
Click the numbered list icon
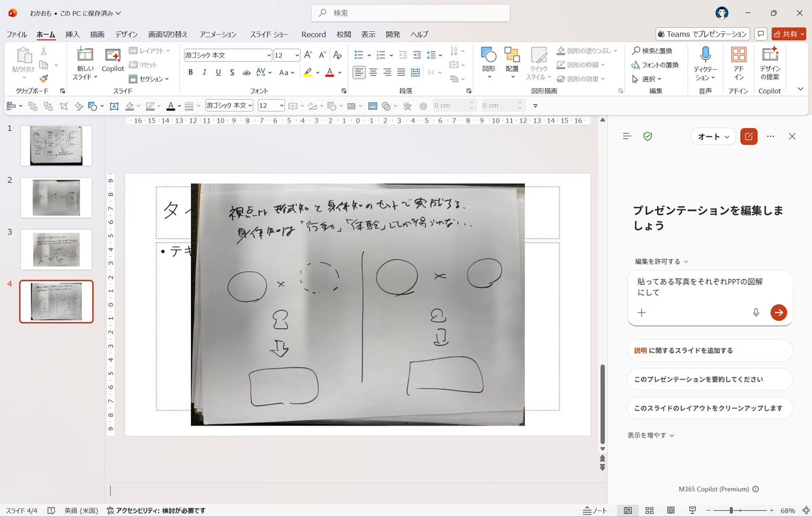381,55
